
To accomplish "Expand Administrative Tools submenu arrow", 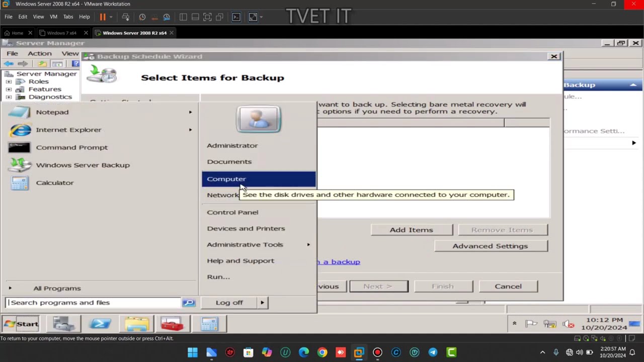I will pyautogui.click(x=308, y=245).
